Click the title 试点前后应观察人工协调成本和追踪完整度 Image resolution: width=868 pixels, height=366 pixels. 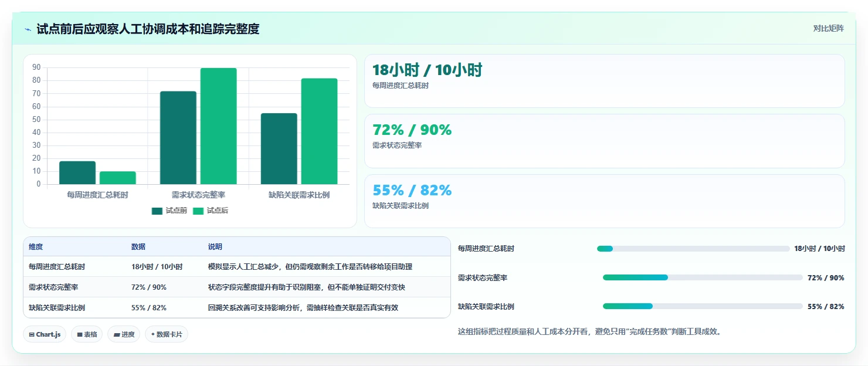(148, 29)
